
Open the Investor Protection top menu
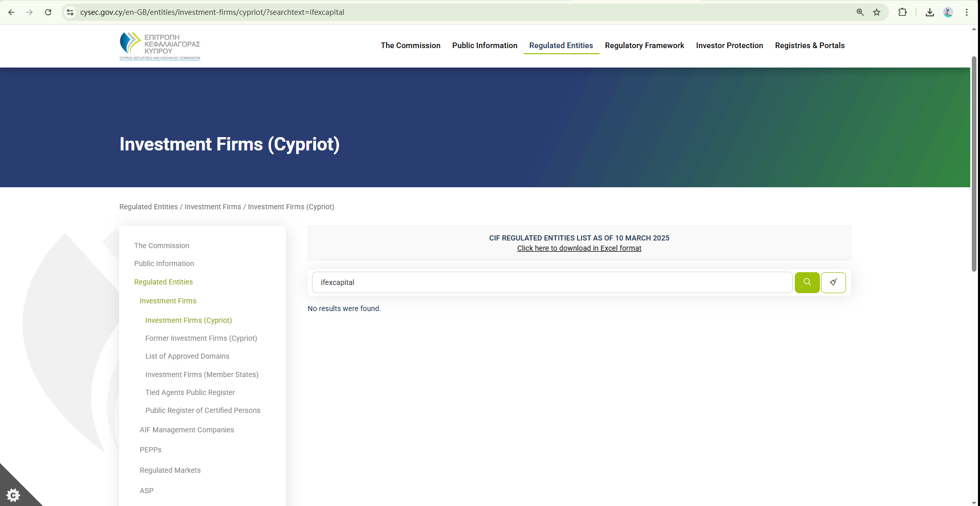tap(729, 46)
